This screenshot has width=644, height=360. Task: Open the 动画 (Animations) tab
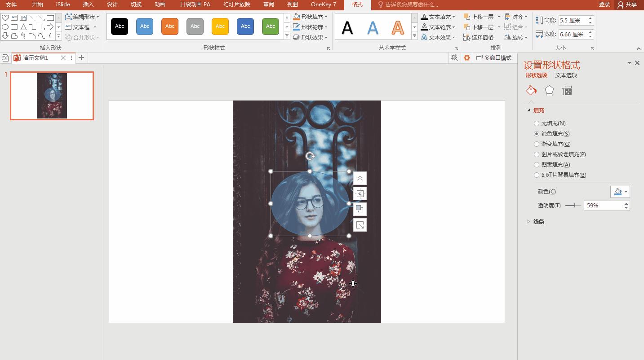pyautogui.click(x=160, y=4)
